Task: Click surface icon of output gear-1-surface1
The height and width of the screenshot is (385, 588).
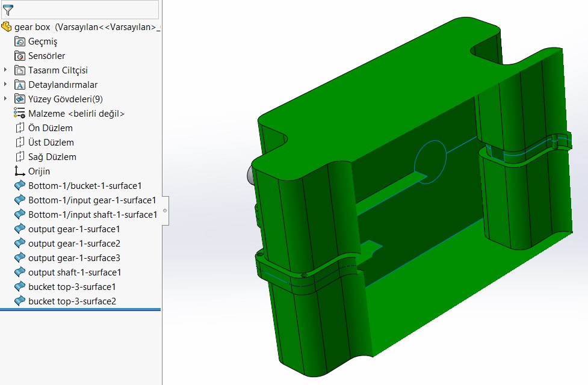Action: 19,229
